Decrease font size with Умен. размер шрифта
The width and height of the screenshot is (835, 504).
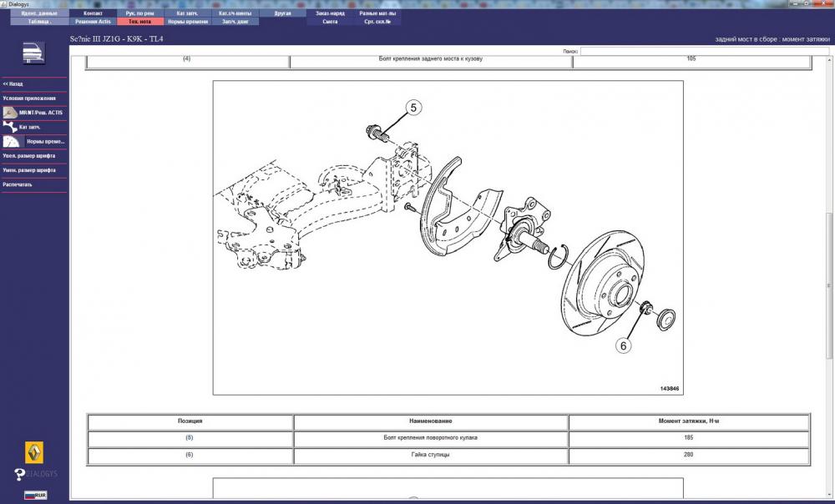point(28,170)
